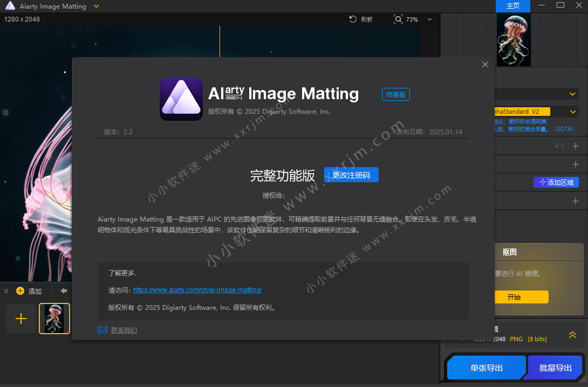Open the aiarty.com website link
The image size is (588, 387).
[x=197, y=290]
